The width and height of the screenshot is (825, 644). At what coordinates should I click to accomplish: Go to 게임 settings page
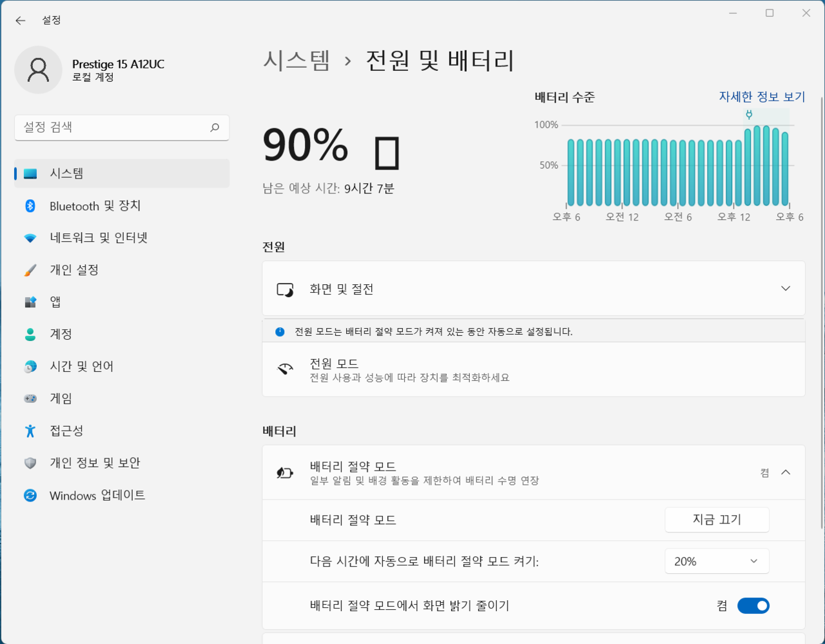coord(61,398)
